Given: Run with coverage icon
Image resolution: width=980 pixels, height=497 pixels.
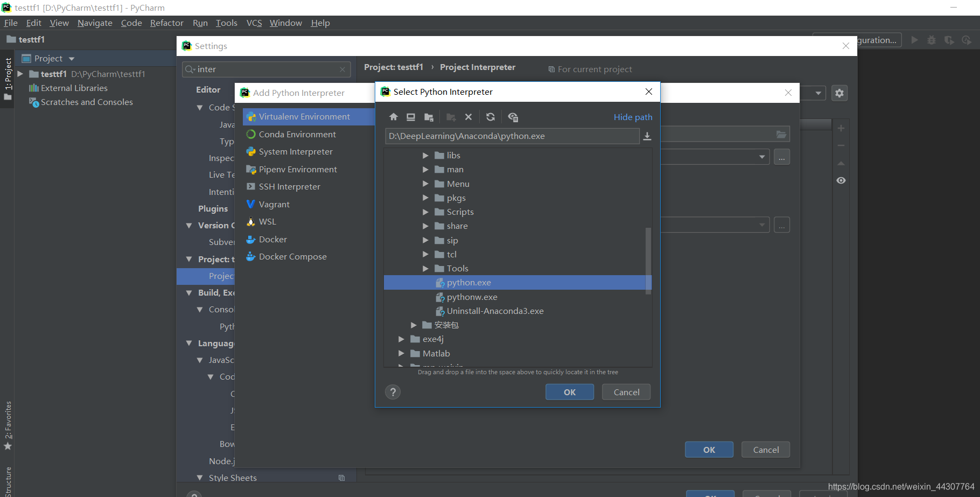Looking at the screenshot, I should coord(949,40).
